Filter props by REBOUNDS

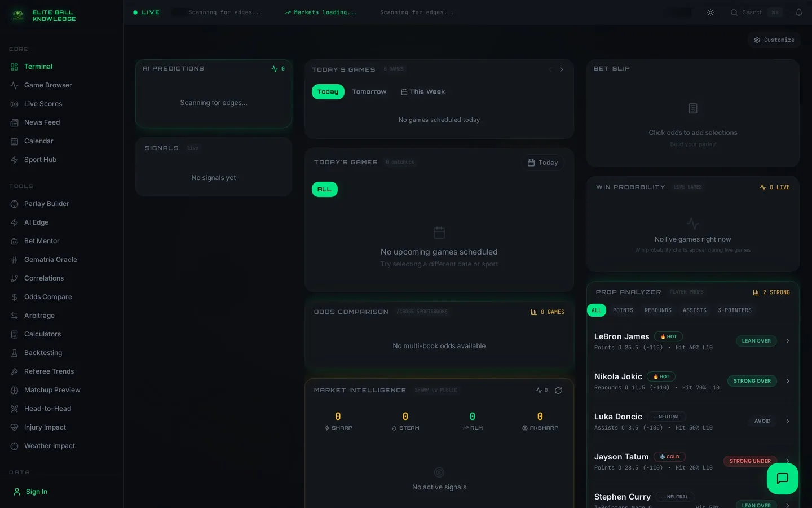(x=658, y=310)
